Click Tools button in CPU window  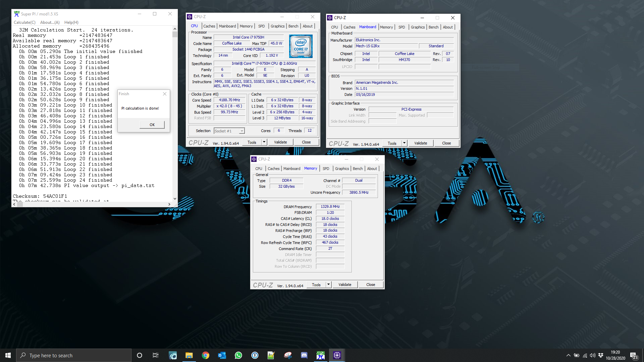[x=252, y=142]
